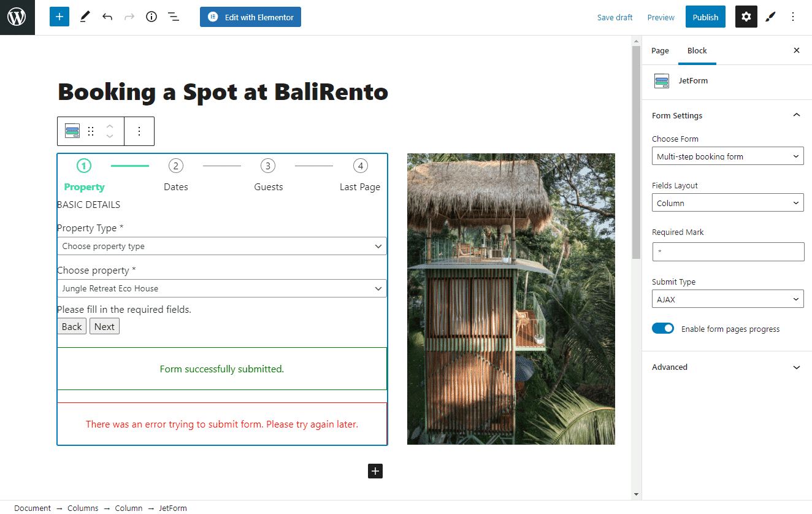This screenshot has height=514, width=812.
Task: Click the drag handle on block toolbar
Action: pos(91,131)
